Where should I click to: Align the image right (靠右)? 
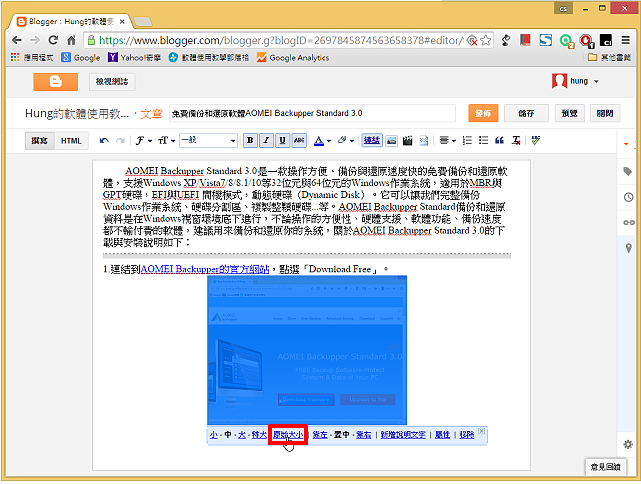(x=363, y=435)
